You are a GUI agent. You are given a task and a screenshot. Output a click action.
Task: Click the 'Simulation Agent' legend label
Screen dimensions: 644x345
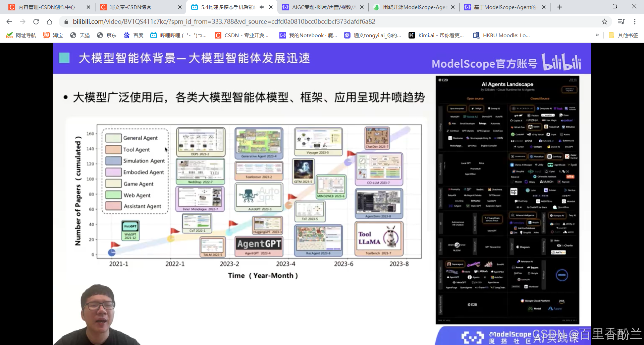144,161
